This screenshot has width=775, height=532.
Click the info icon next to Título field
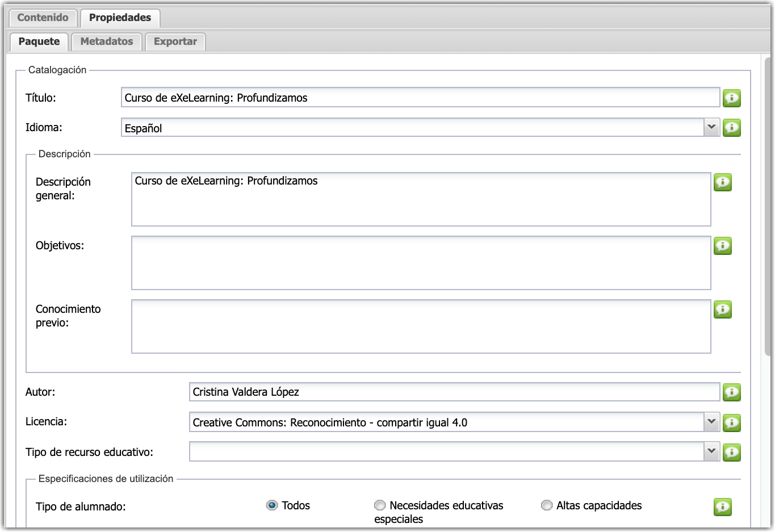(732, 98)
